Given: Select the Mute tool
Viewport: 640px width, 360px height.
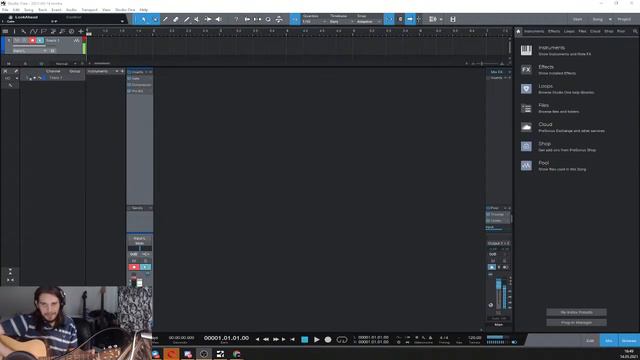Looking at the screenshot, I should [x=197, y=19].
